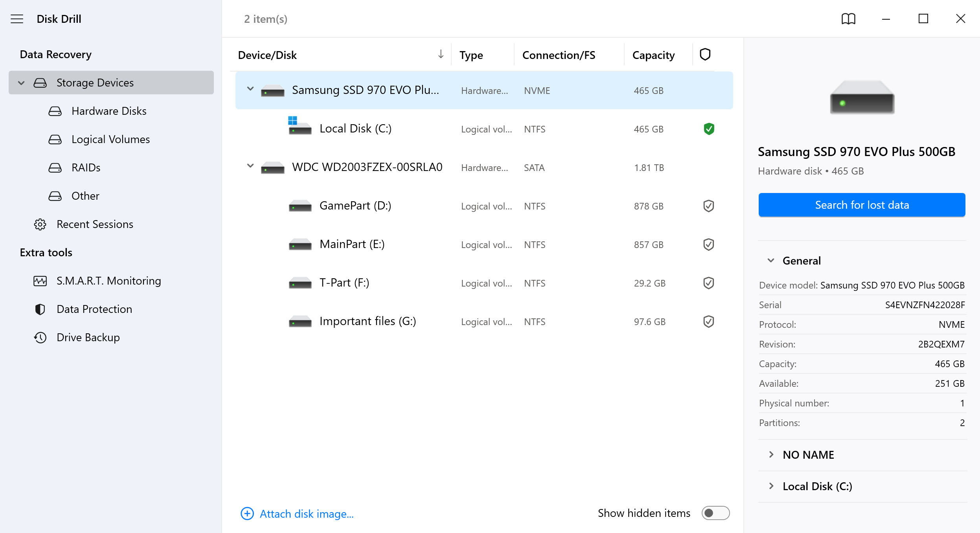Open the hamburger menu icon
The image size is (980, 533).
(x=17, y=19)
